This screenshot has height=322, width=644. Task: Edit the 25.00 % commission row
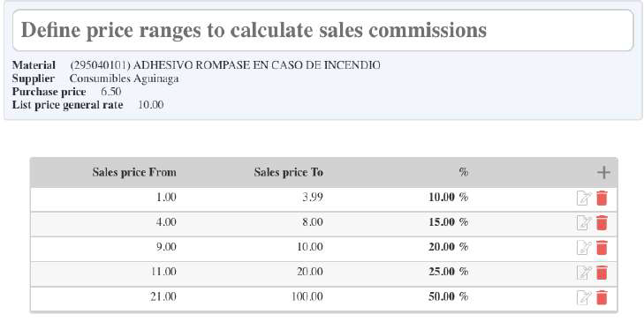[x=584, y=273]
